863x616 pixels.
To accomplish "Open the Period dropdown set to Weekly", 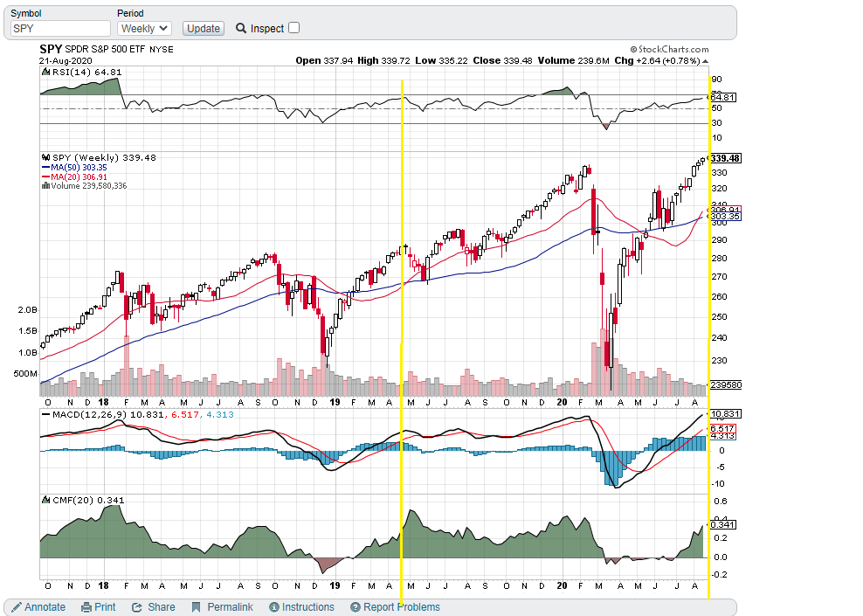I will click(145, 29).
